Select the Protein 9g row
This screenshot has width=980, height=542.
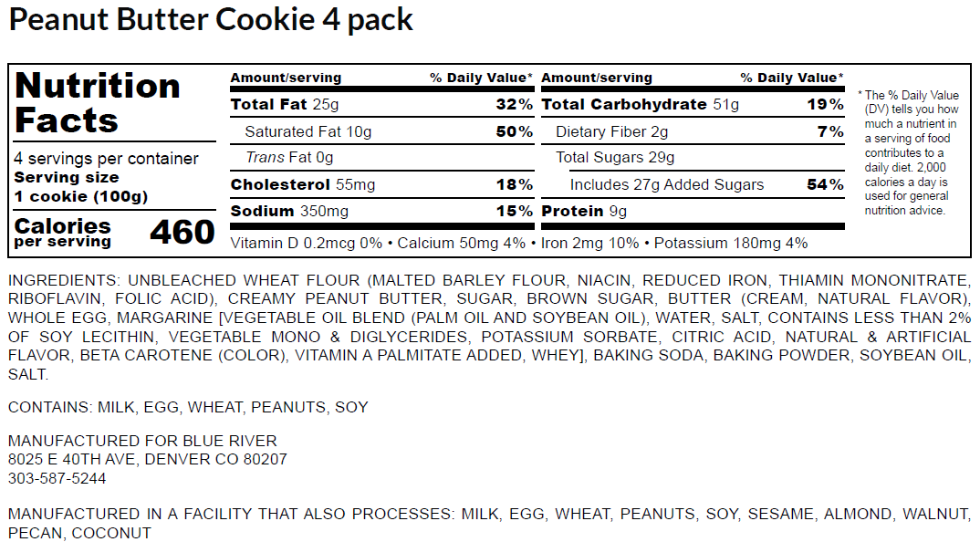(584, 212)
